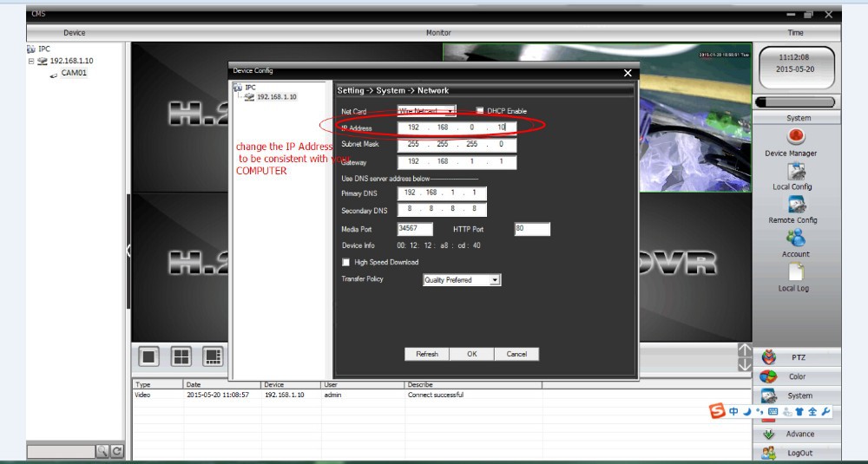Select single-view layout icon

[x=149, y=355]
